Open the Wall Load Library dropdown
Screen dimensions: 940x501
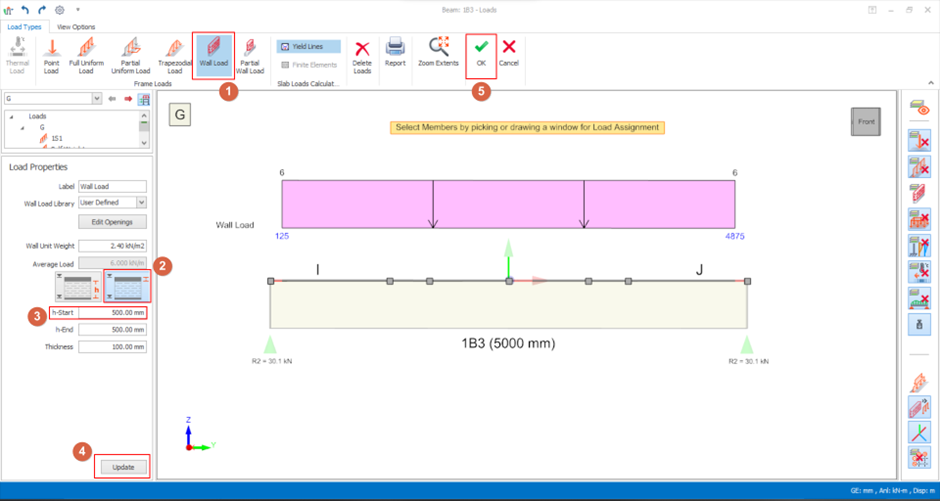click(141, 202)
